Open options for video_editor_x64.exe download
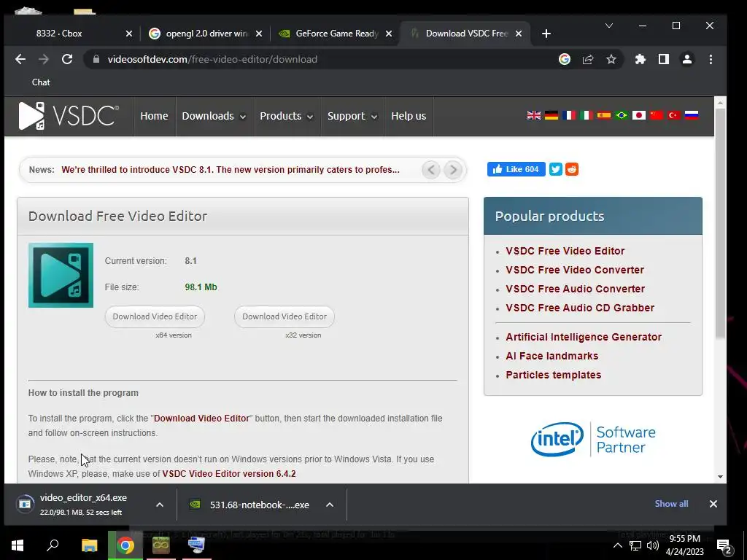This screenshot has height=560, width=747. [x=160, y=505]
